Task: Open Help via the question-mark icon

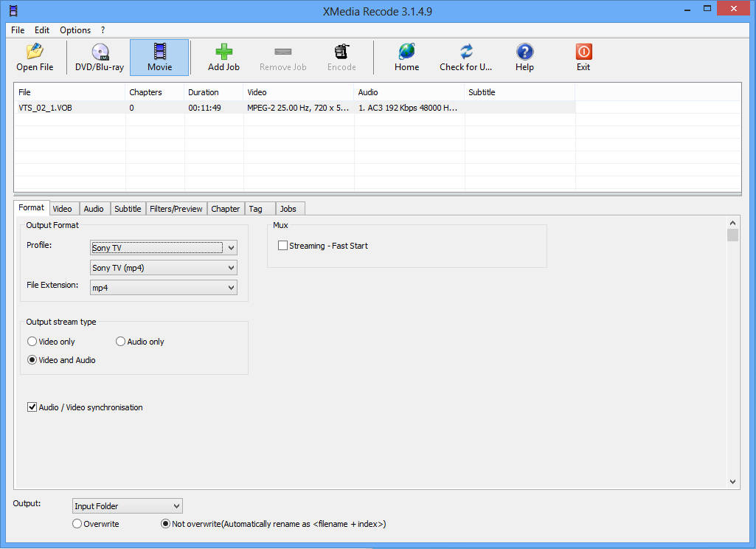Action: coord(524,52)
